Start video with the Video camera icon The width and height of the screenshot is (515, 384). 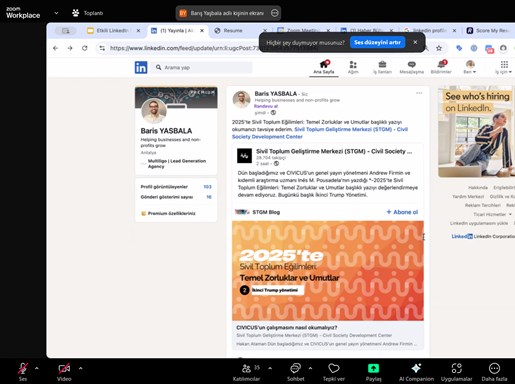pos(64,369)
